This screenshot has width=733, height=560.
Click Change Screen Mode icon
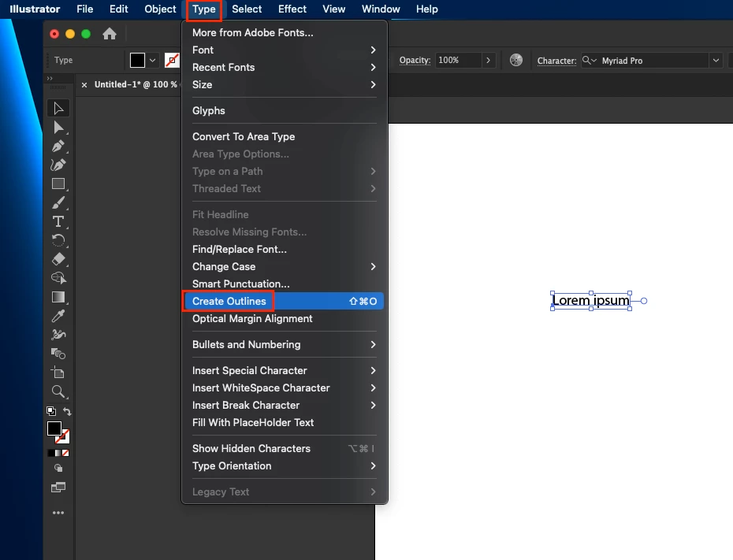pos(58,487)
